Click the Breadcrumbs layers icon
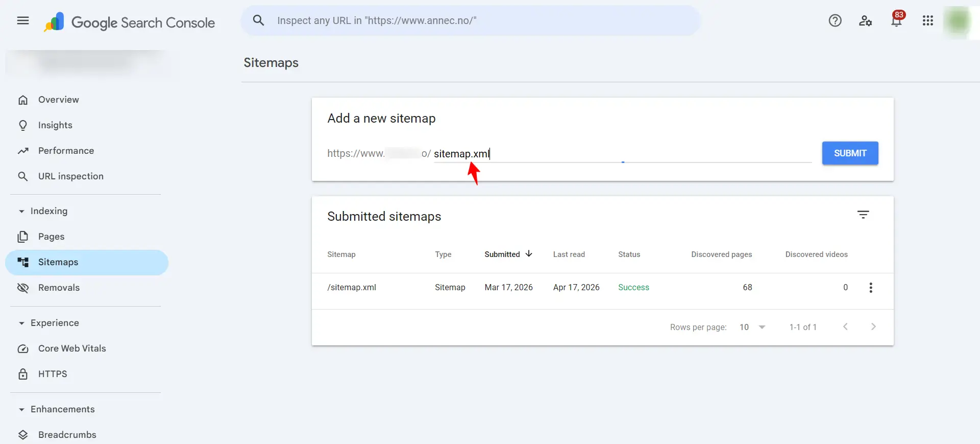This screenshot has width=980, height=444. point(23,435)
